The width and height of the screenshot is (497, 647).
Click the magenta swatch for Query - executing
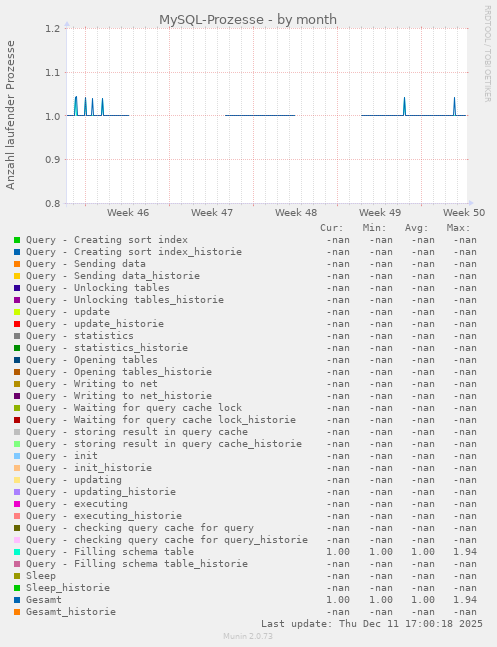(x=17, y=504)
